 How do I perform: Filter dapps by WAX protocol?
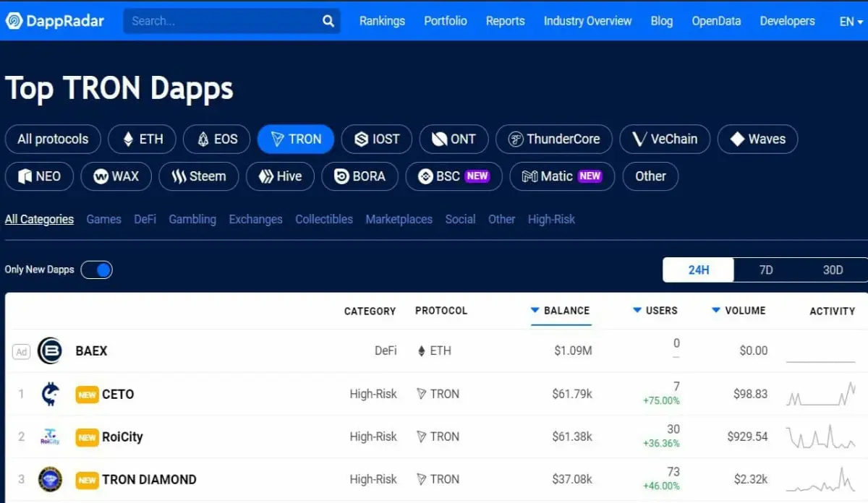pyautogui.click(x=116, y=176)
